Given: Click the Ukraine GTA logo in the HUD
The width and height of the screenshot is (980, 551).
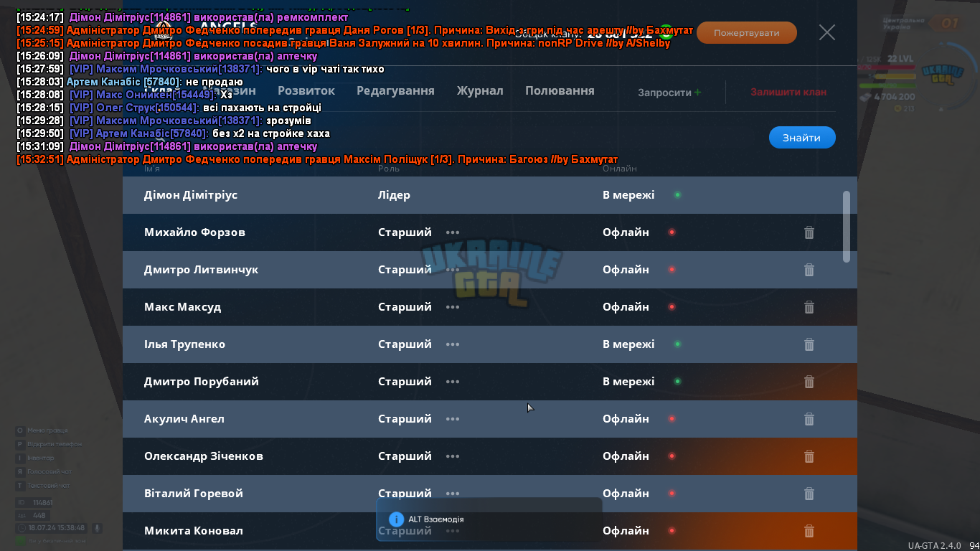Looking at the screenshot, I should (942, 73).
